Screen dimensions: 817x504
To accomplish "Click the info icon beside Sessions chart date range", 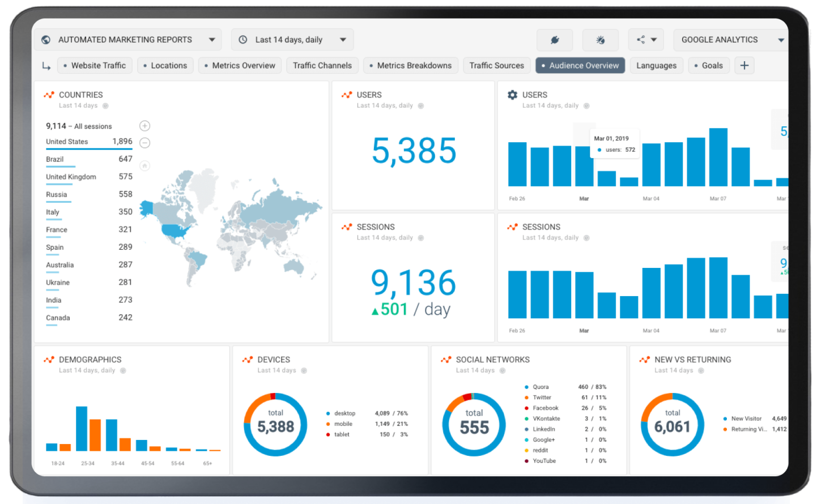I will point(586,238).
